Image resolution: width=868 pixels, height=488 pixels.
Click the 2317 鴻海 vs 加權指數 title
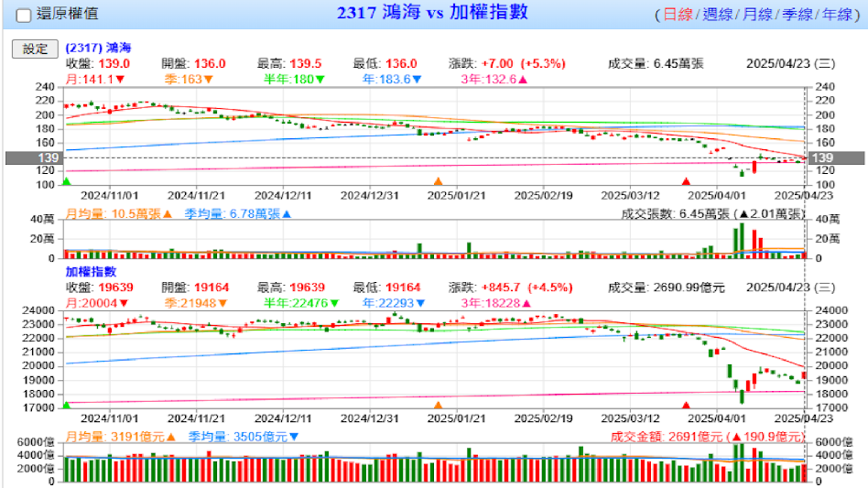(x=432, y=12)
